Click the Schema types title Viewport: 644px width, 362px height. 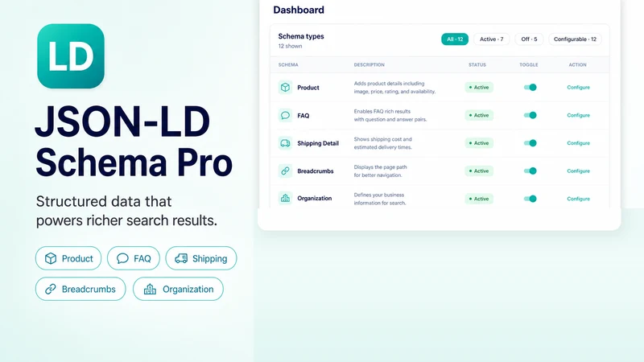tap(301, 36)
